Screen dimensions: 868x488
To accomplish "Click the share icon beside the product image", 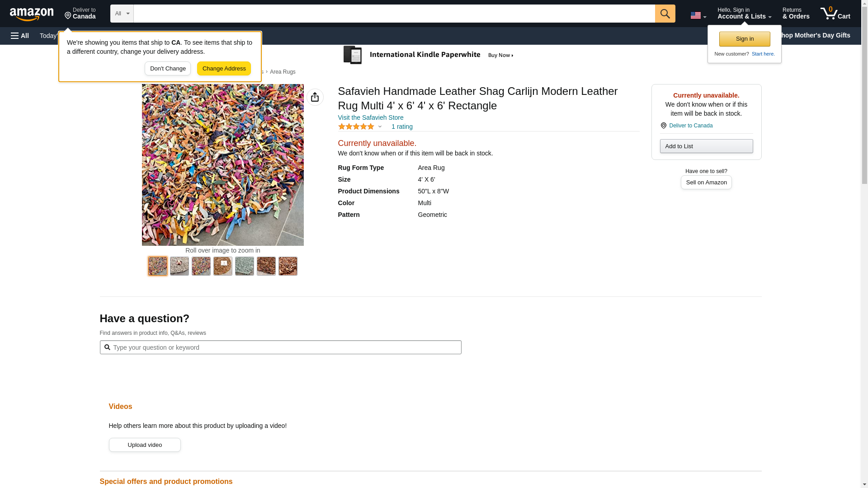I will coord(315,97).
